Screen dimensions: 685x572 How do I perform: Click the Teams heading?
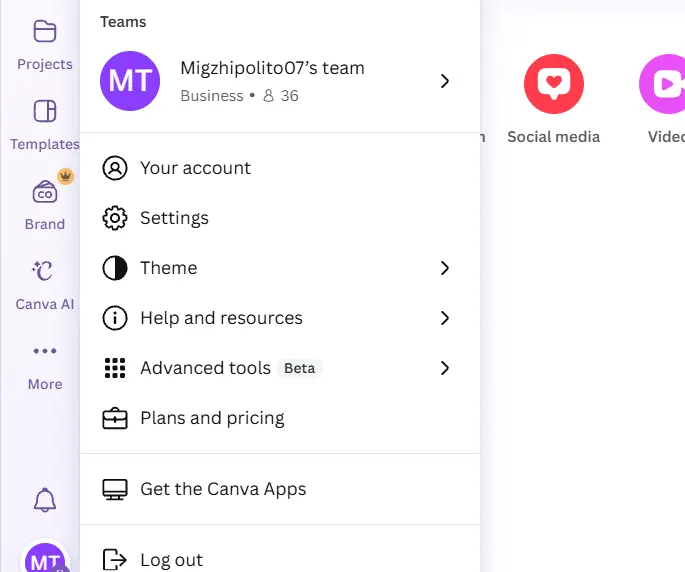[123, 22]
